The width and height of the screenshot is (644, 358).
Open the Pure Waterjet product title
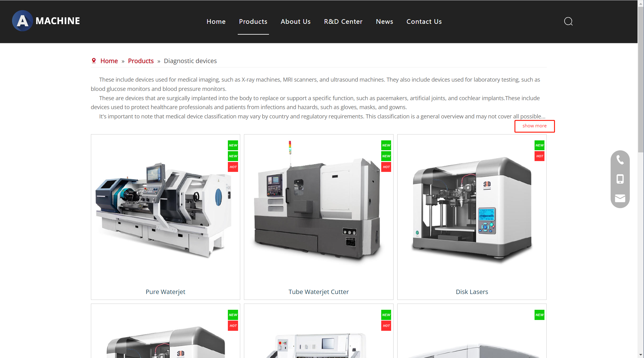coord(165,292)
